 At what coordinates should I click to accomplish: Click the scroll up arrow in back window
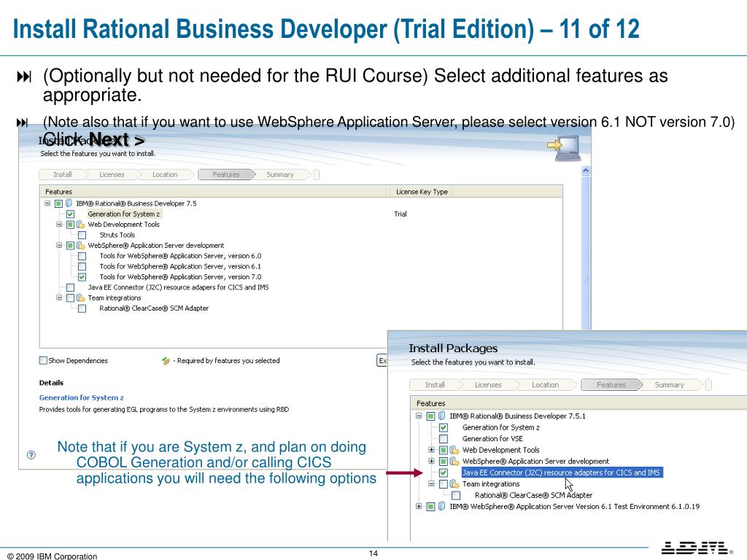click(586, 171)
